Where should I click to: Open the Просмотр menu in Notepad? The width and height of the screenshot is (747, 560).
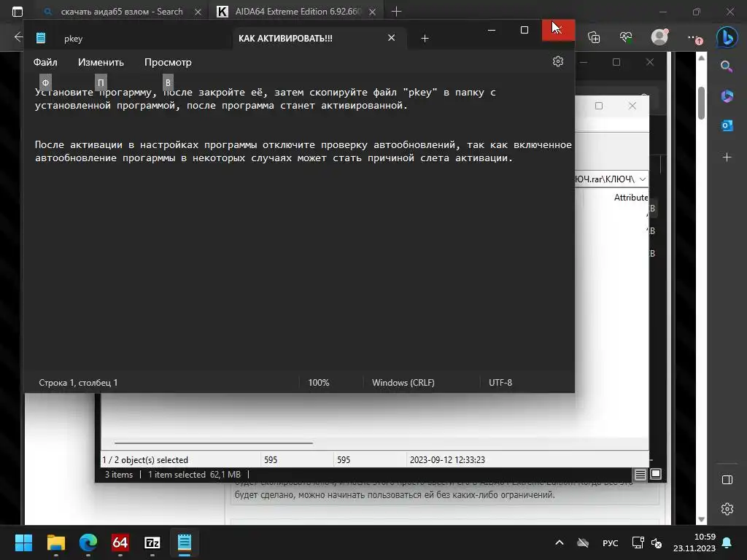click(168, 63)
